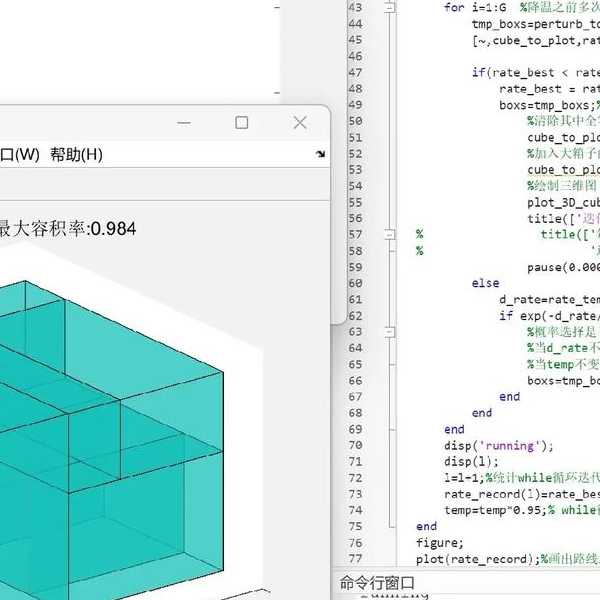Click the 'figure;' code line

[x=440, y=543]
